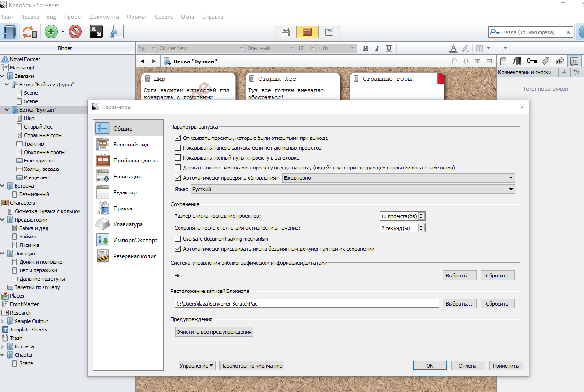Open Document References books icon
Image resolution: width=584 pixels, height=392 pixels.
click(517, 61)
